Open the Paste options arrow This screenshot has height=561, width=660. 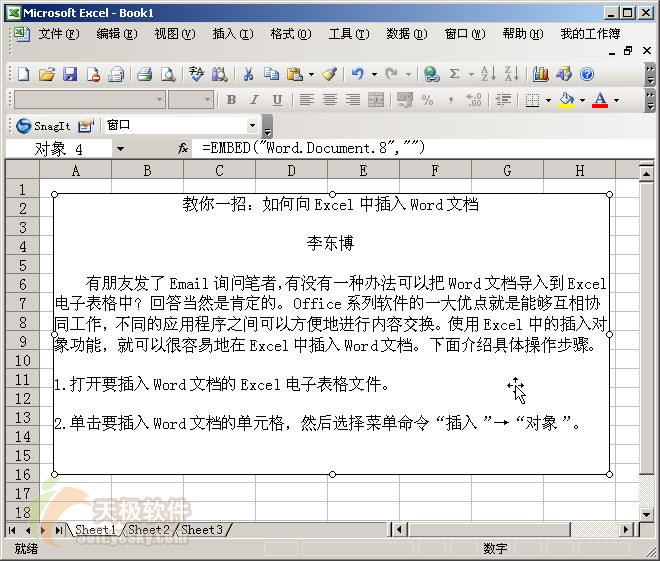(311, 75)
